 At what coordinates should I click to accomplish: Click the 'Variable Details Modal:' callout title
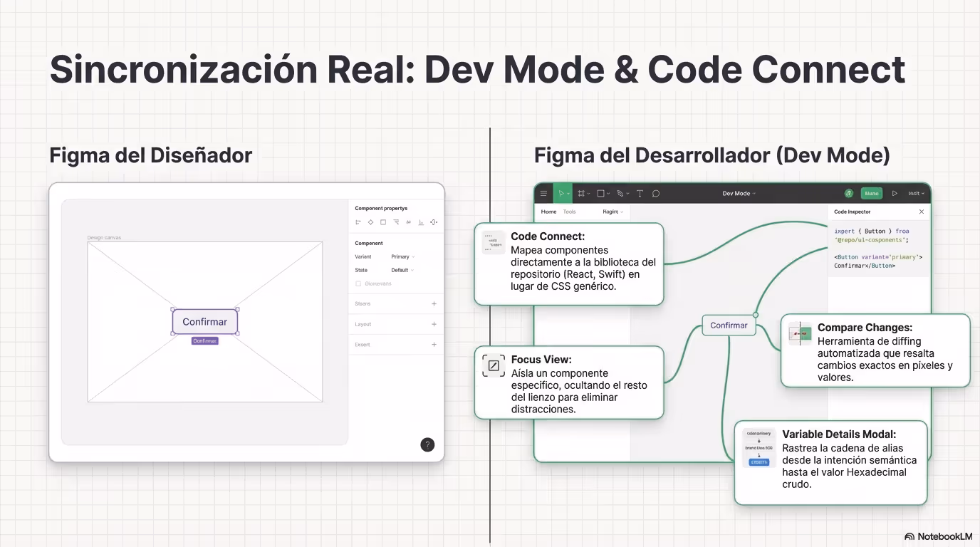[x=839, y=434]
